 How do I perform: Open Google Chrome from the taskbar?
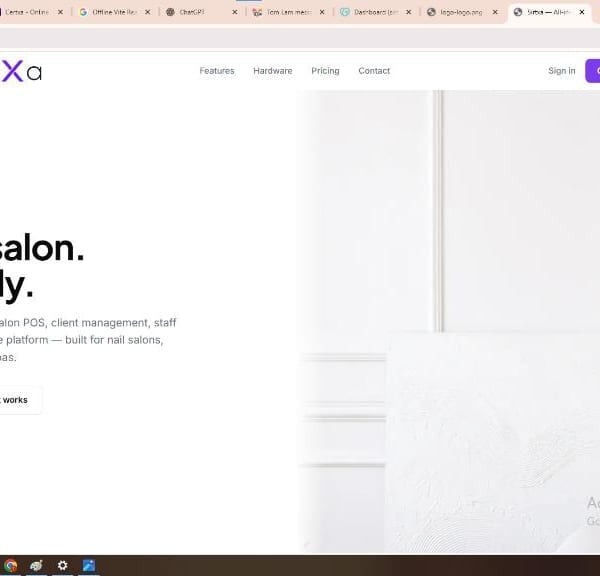[10, 565]
